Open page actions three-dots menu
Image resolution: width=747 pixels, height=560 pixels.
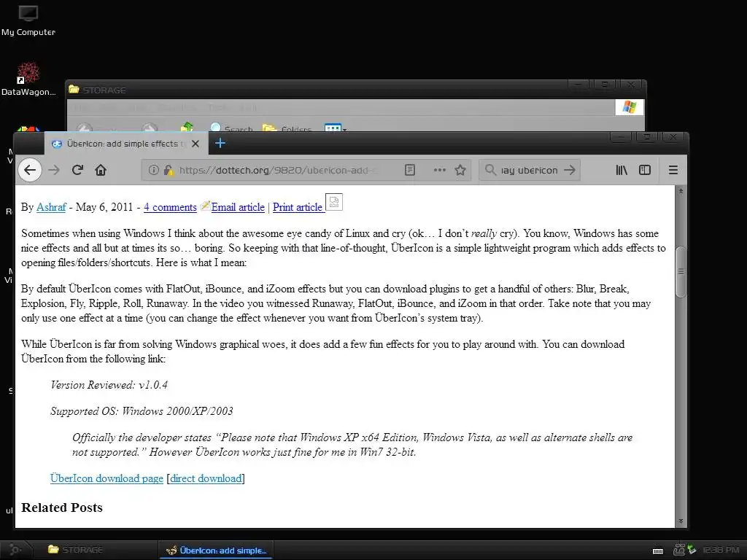pos(439,170)
